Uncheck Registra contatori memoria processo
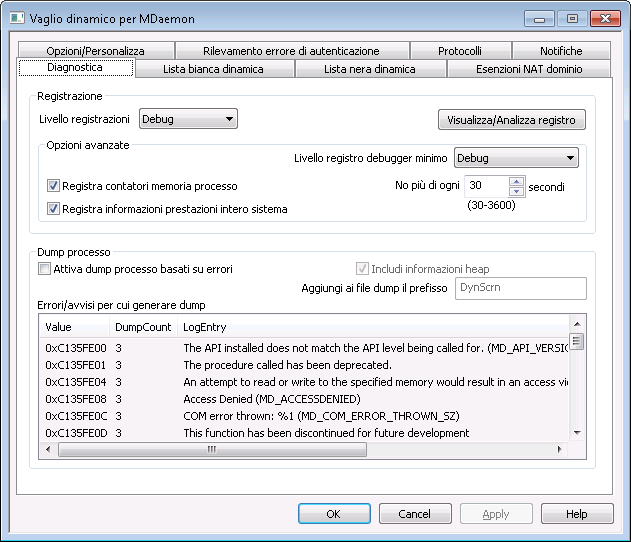Viewport: 631px width, 542px height. (x=54, y=186)
